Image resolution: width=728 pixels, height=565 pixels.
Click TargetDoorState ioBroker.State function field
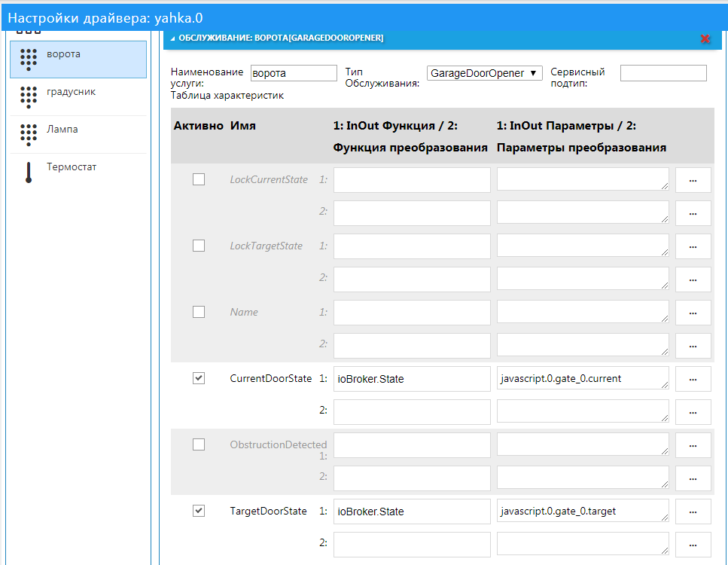(x=412, y=512)
